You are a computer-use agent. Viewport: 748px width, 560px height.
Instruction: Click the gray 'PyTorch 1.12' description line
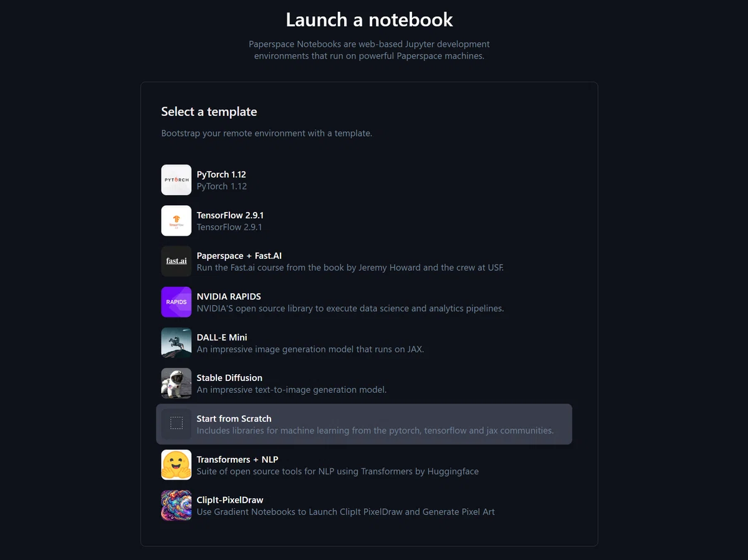(x=222, y=186)
